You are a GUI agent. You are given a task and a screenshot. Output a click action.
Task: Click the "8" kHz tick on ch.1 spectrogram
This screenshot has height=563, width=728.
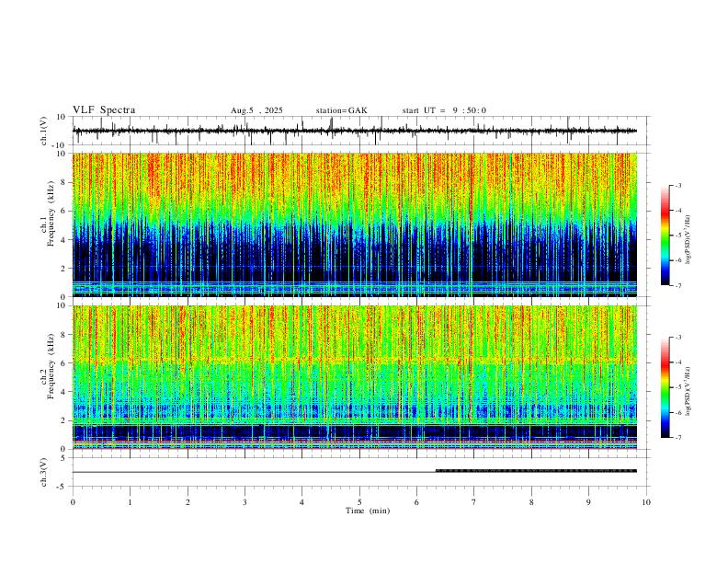coord(64,182)
